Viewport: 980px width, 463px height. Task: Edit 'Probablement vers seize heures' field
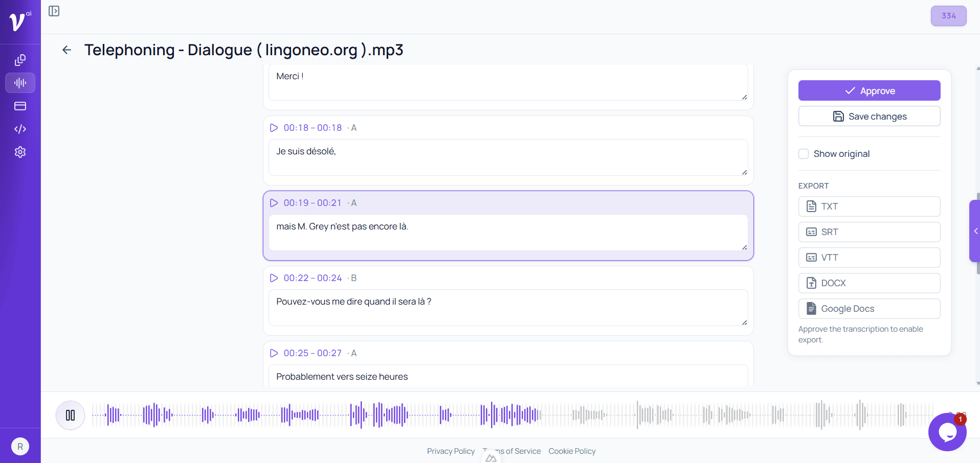tap(508, 376)
